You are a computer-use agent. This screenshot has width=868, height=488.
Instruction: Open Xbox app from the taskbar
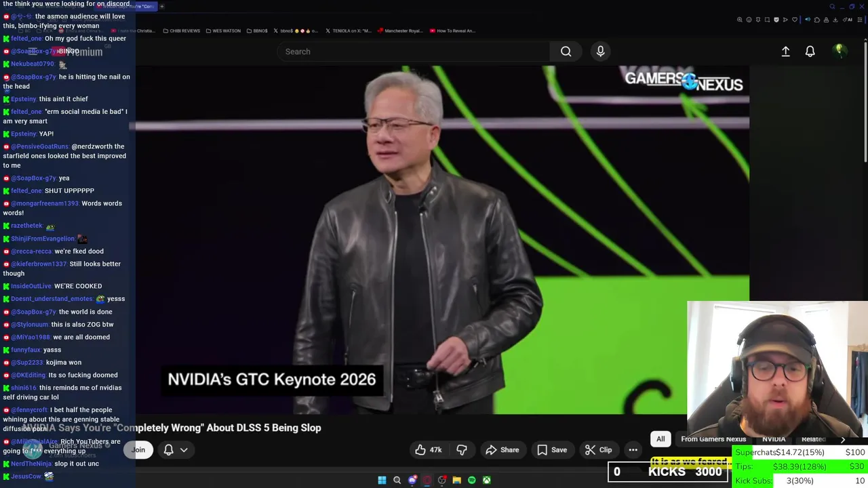(x=487, y=480)
